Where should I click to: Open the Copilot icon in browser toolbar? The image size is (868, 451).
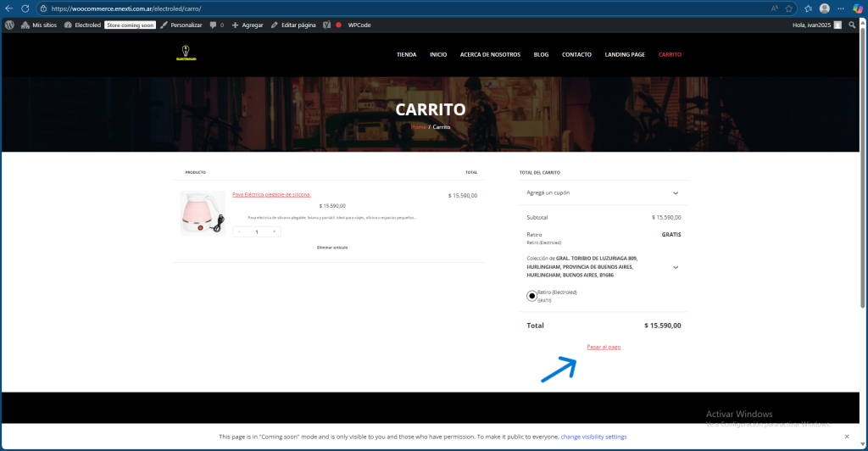tap(857, 8)
